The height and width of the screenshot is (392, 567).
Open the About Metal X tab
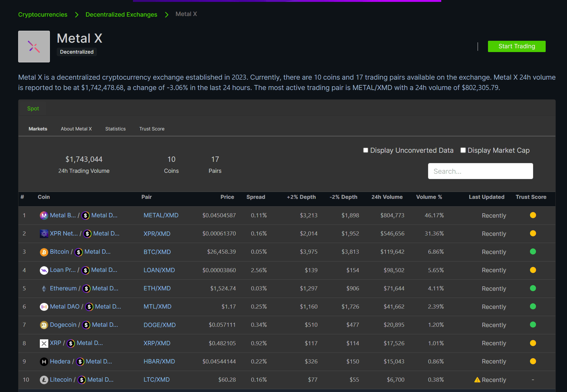click(x=76, y=129)
